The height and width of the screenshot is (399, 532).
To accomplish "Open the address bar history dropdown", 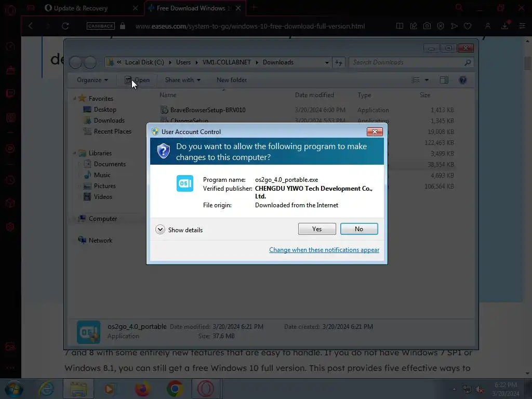I will (x=327, y=62).
